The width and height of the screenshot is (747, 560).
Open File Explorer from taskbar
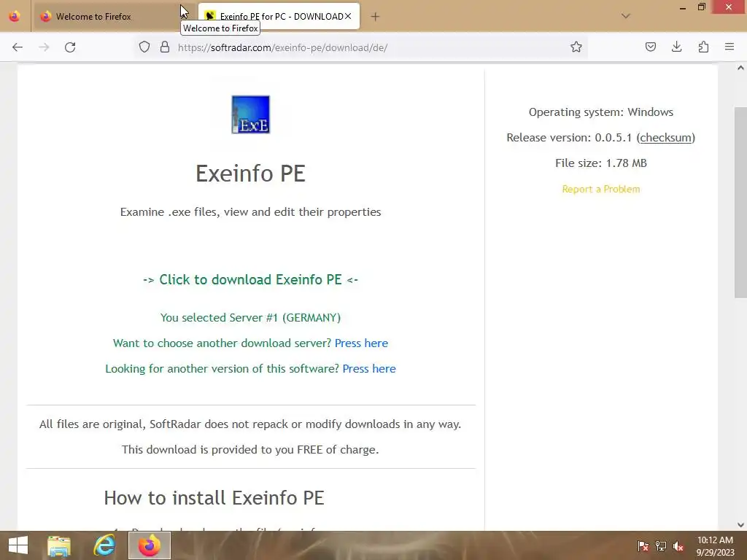point(59,545)
